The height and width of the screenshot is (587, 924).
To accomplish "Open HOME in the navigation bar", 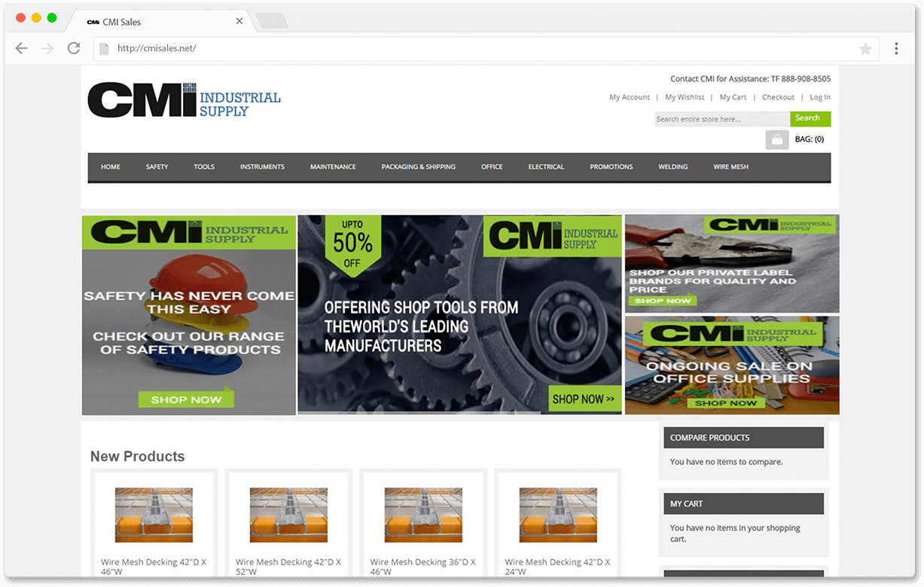I will (x=111, y=167).
